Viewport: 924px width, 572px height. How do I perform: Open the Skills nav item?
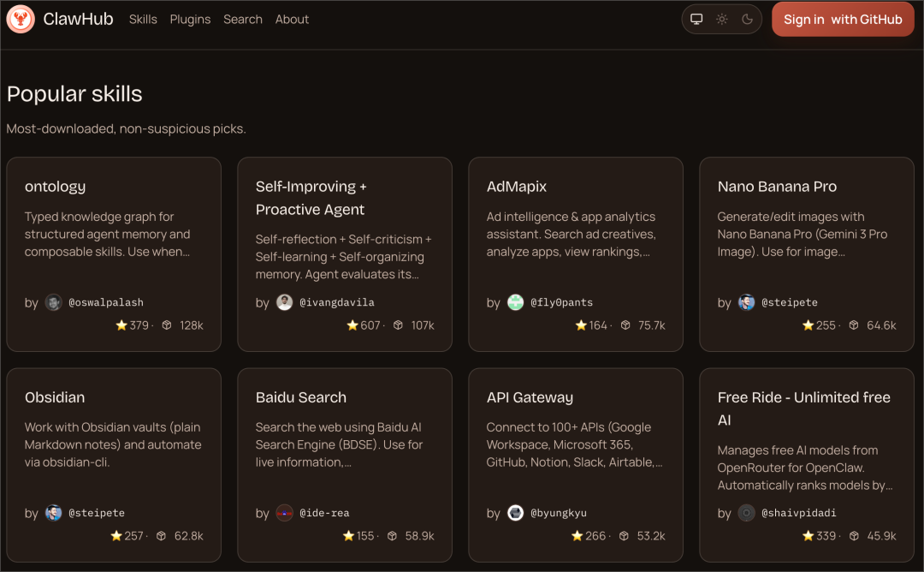(x=143, y=20)
